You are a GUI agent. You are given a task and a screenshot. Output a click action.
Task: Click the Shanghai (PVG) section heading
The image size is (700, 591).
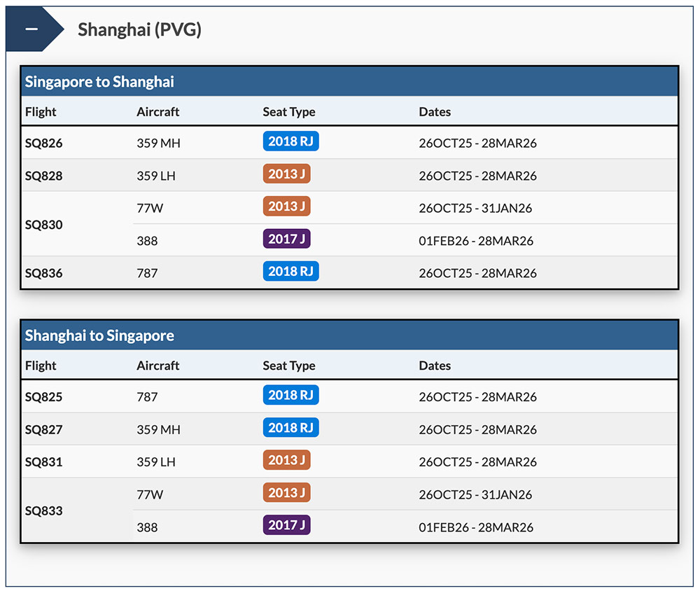coord(139,29)
